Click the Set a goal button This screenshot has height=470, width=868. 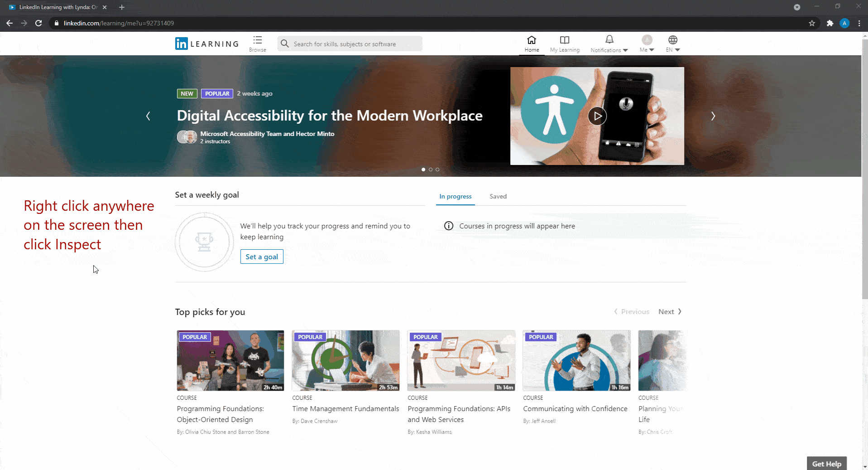tap(262, 257)
